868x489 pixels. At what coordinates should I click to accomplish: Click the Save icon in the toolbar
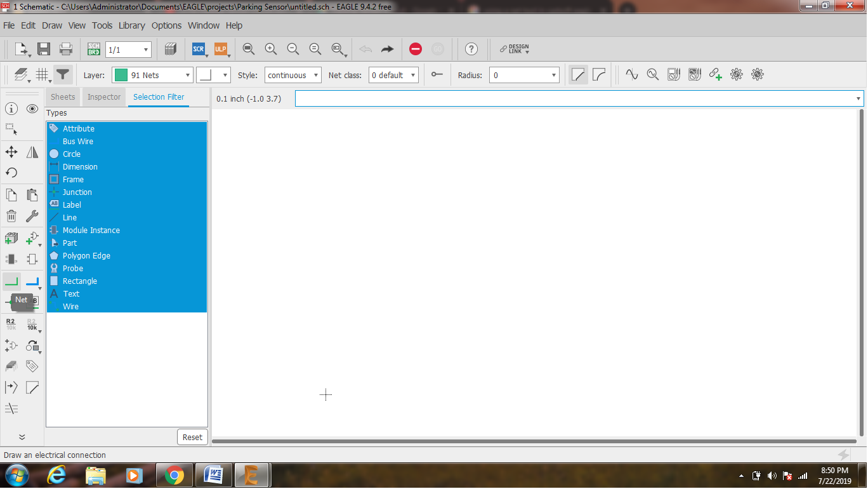(44, 49)
